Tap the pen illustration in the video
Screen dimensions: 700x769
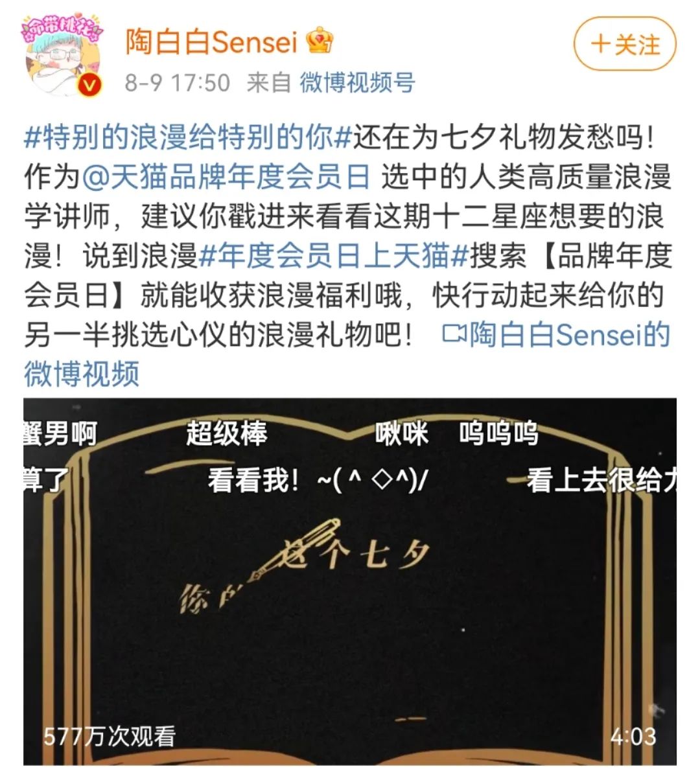tap(294, 550)
